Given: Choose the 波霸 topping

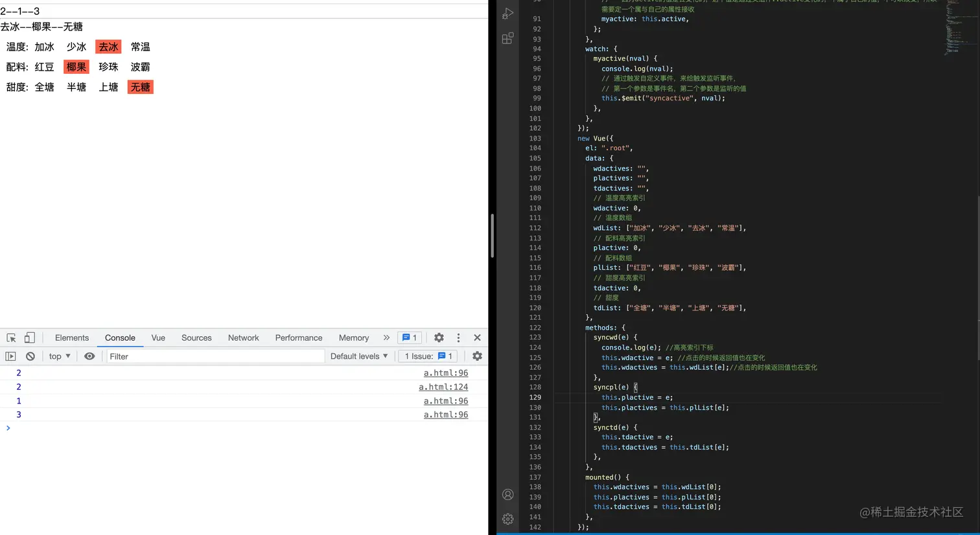Looking at the screenshot, I should 140,67.
